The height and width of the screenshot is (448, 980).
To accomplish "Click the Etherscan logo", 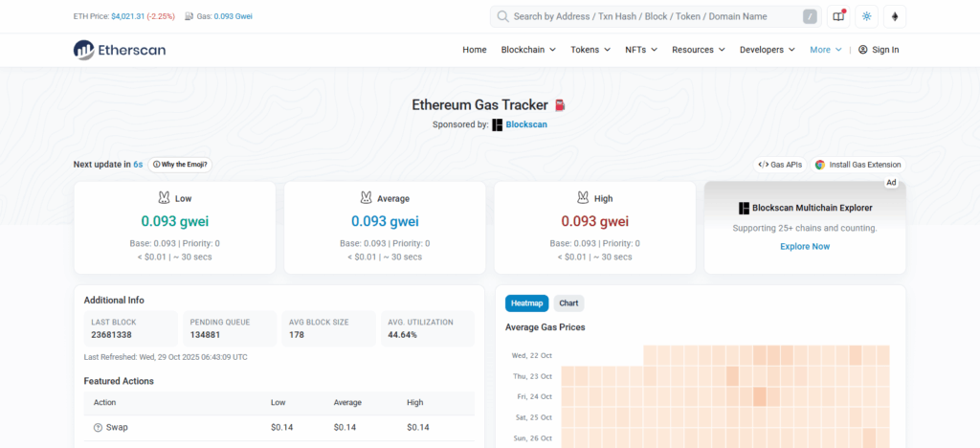I will pyautogui.click(x=119, y=50).
